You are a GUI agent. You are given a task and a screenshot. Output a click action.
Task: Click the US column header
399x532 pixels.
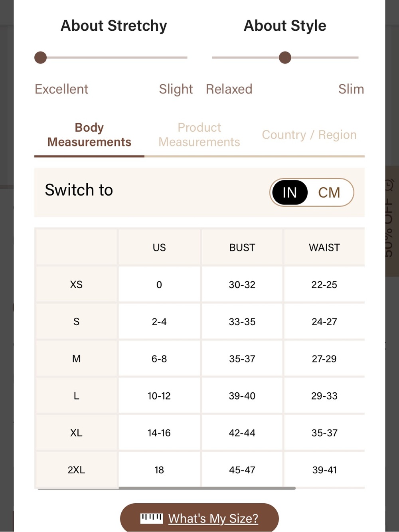[159, 247]
